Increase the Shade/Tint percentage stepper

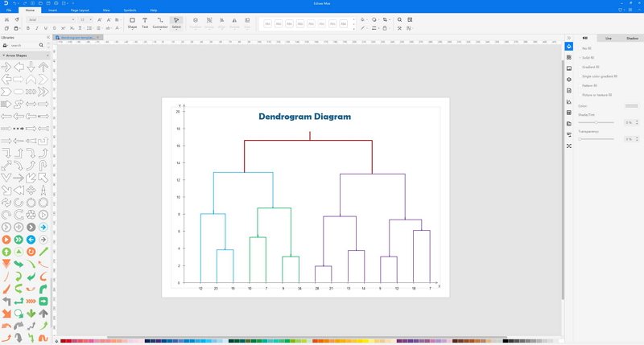637,121
